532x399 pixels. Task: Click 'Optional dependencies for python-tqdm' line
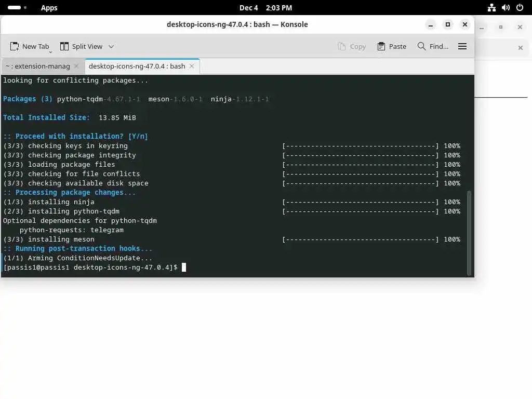(79, 220)
